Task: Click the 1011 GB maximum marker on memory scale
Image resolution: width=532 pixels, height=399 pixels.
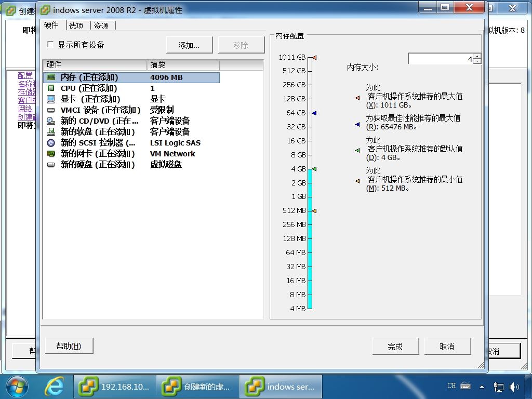Action: 314,58
